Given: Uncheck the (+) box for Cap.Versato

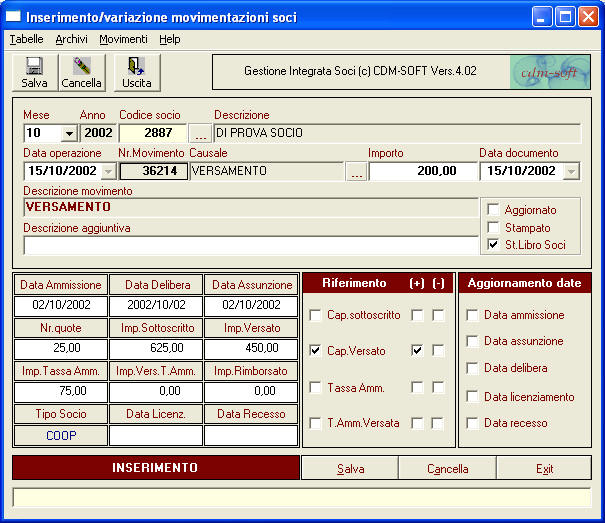Looking at the screenshot, I should (x=417, y=350).
